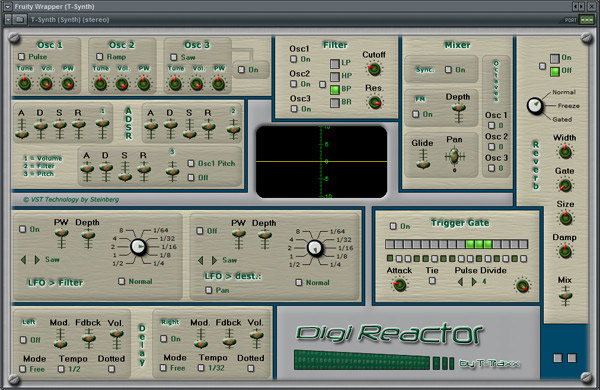Click the FM Depth slider
The image size is (600, 390).
tap(458, 113)
